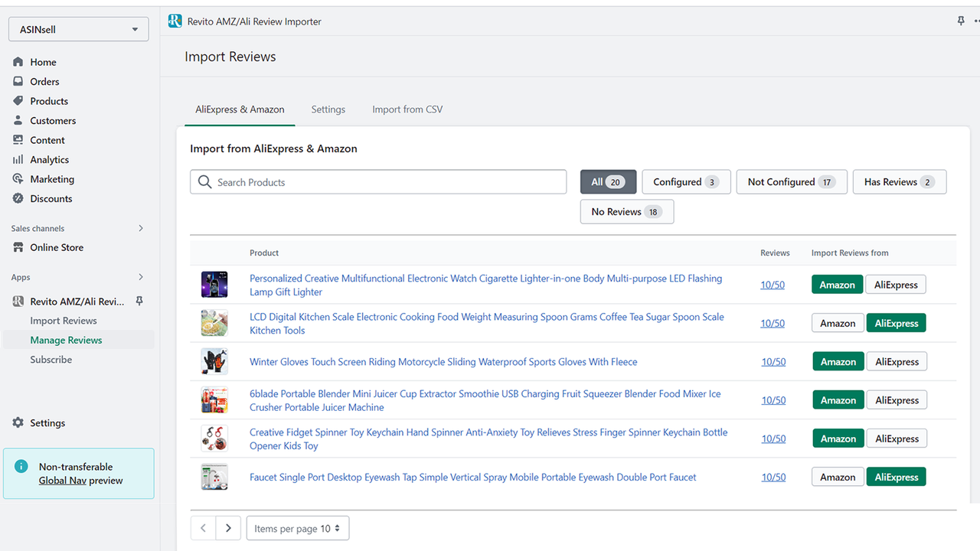
Task: Select the Discounts icon
Action: tap(18, 198)
